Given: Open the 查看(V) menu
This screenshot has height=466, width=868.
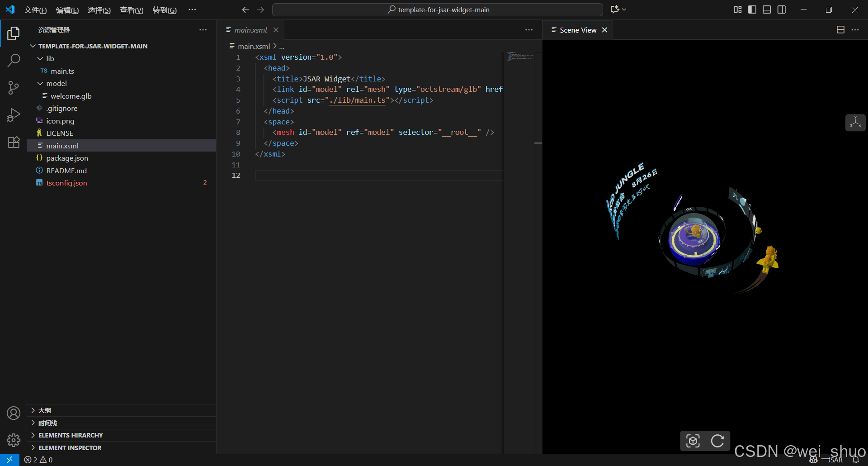Looking at the screenshot, I should point(132,10).
